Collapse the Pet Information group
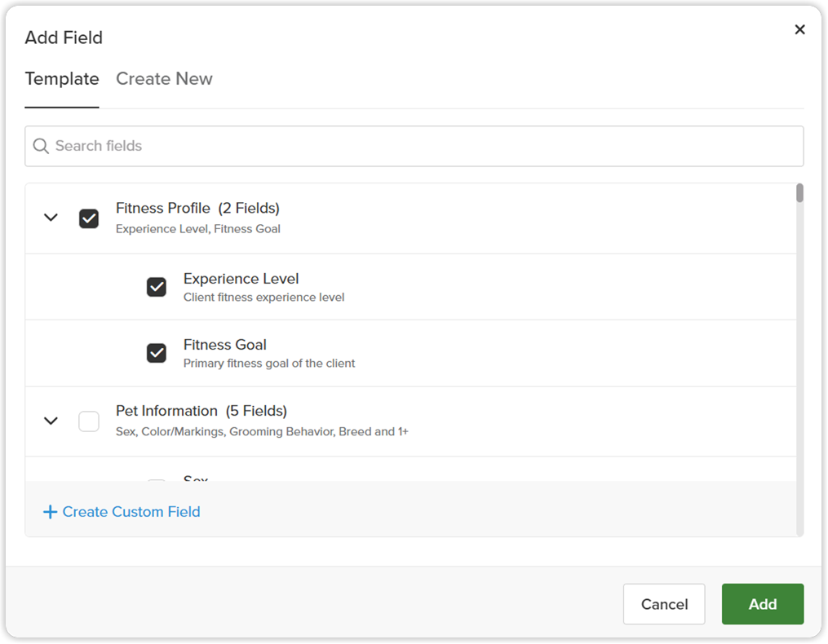The image size is (828, 644). coord(51,421)
